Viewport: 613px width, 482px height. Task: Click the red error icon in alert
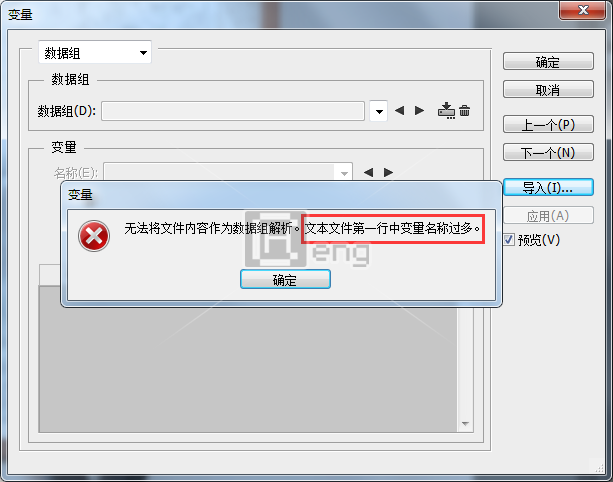tap(94, 236)
